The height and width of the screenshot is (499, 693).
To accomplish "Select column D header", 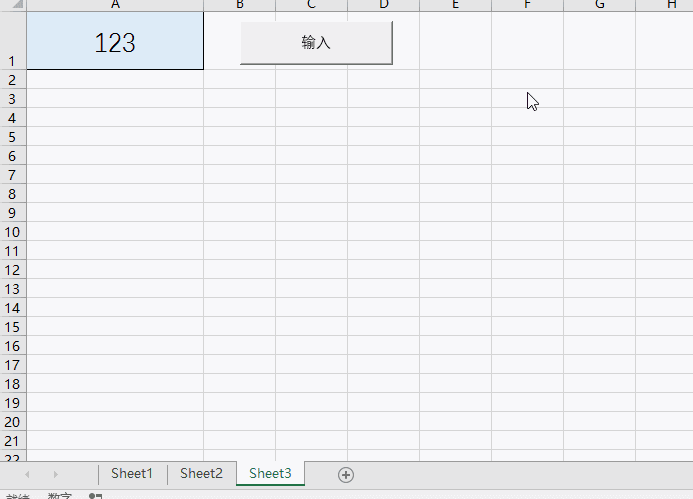I will tap(384, 5).
